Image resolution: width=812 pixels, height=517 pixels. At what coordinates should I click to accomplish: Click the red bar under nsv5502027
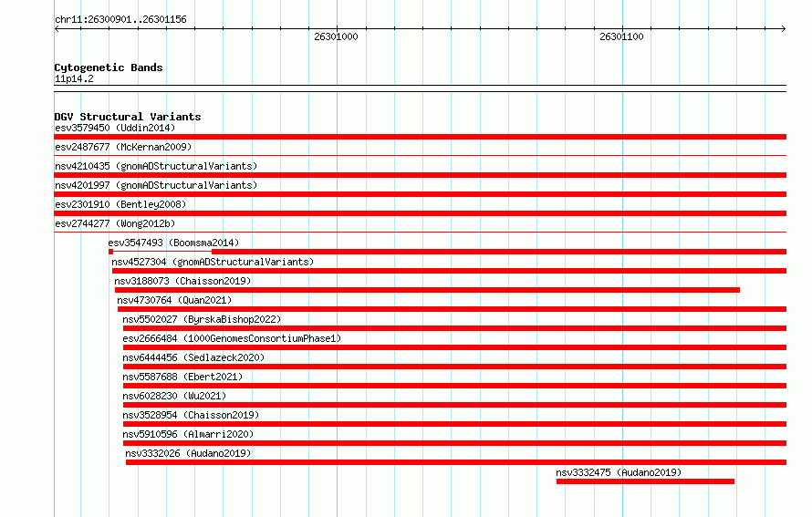click(x=454, y=328)
